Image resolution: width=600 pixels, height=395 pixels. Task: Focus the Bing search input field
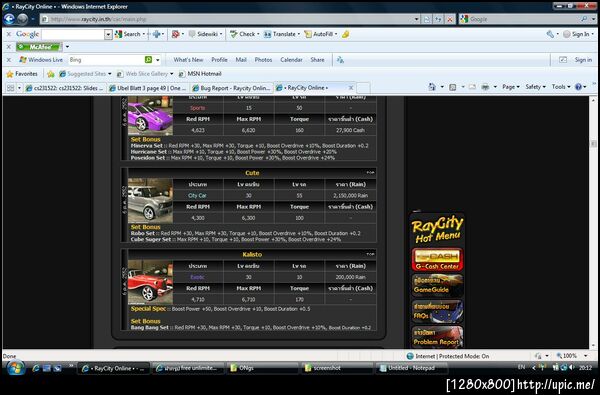(106, 60)
